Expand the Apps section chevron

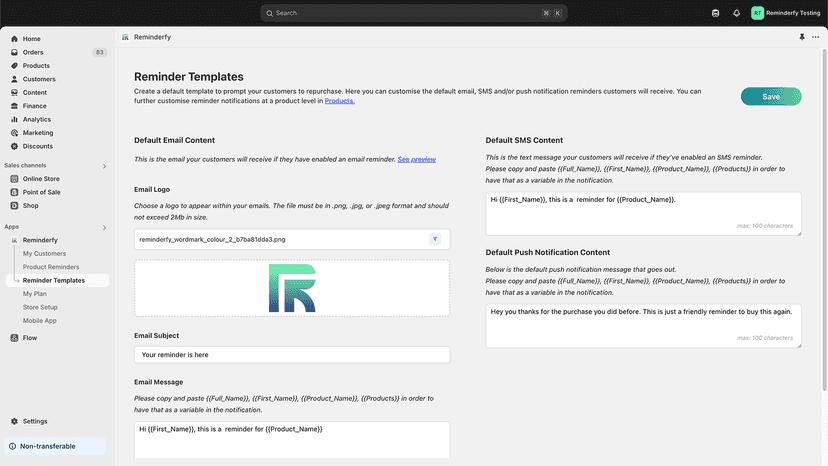104,227
